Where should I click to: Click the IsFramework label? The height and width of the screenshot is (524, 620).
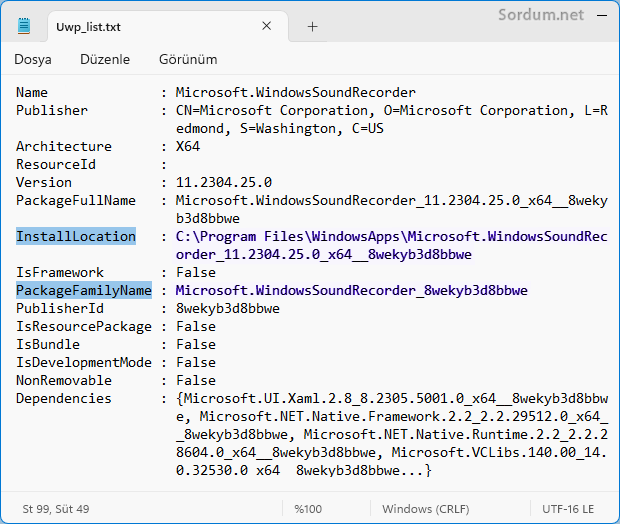[60, 272]
